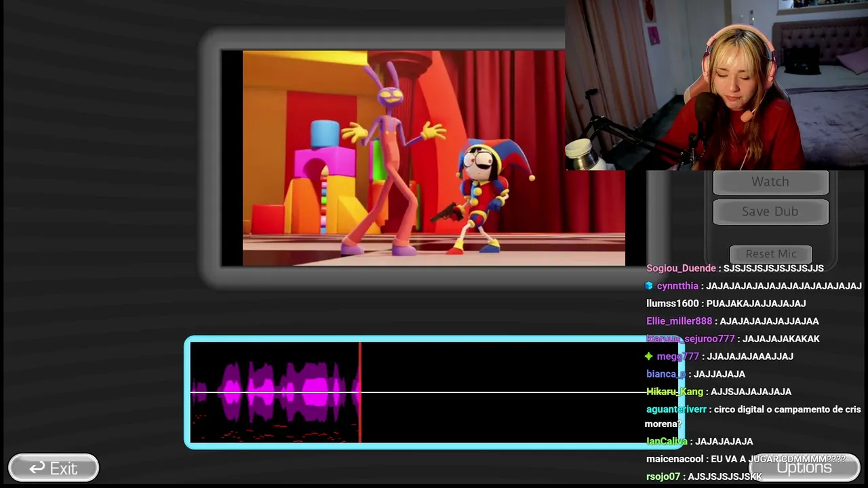Click the chat message 'PUAJAKAJAJJAJAJAJ'
The width and height of the screenshot is (868, 488).
pos(756,304)
